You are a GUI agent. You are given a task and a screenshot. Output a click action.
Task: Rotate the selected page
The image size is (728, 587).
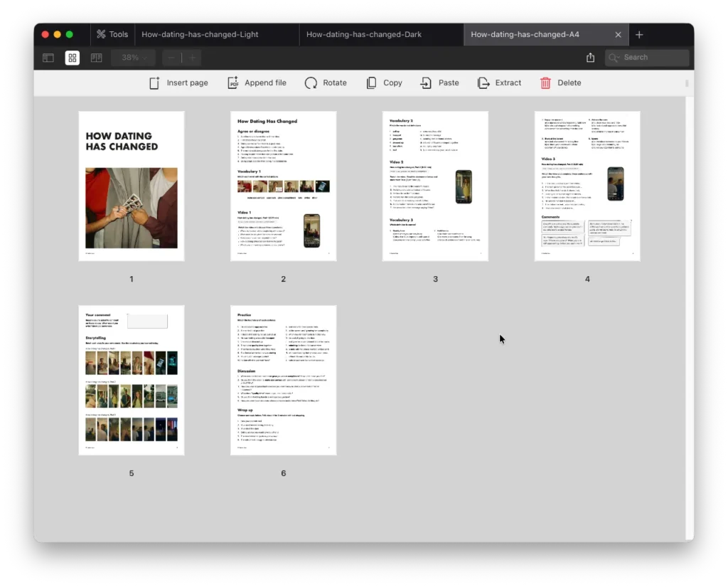311,83
